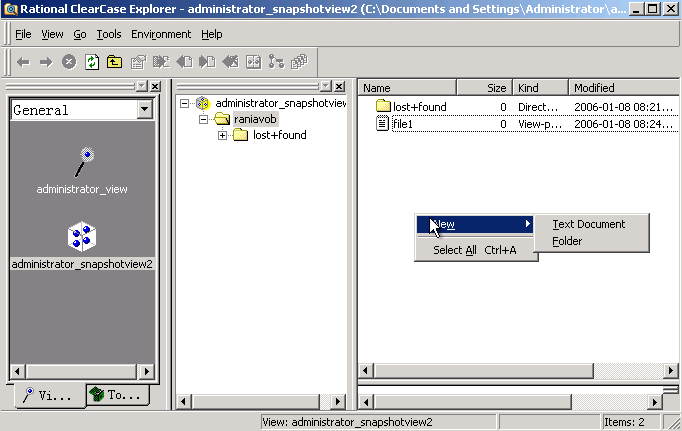The width and height of the screenshot is (682, 431).
Task: Choose Select All in the context menu
Action: [475, 250]
